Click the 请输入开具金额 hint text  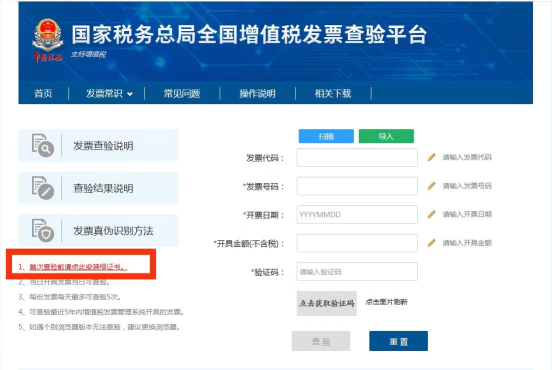pyautogui.click(x=467, y=243)
